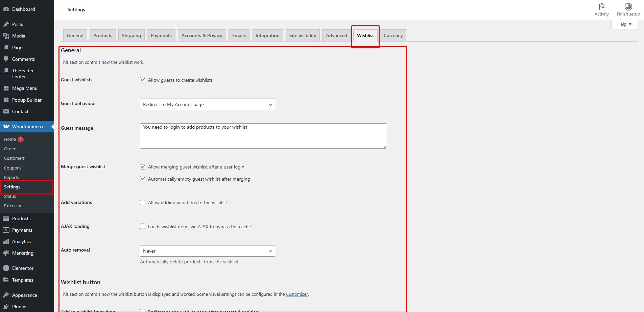The image size is (644, 312).
Task: Open the Shipping tab
Action: coord(132,35)
